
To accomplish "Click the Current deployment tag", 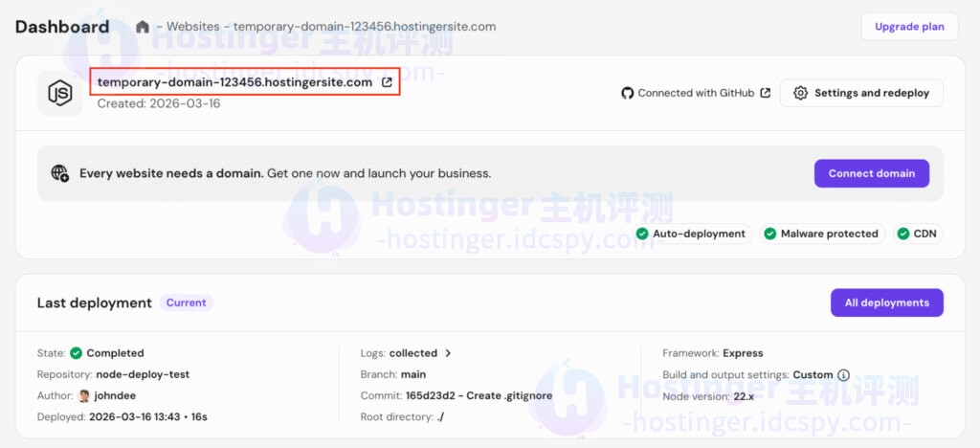I will [x=186, y=302].
